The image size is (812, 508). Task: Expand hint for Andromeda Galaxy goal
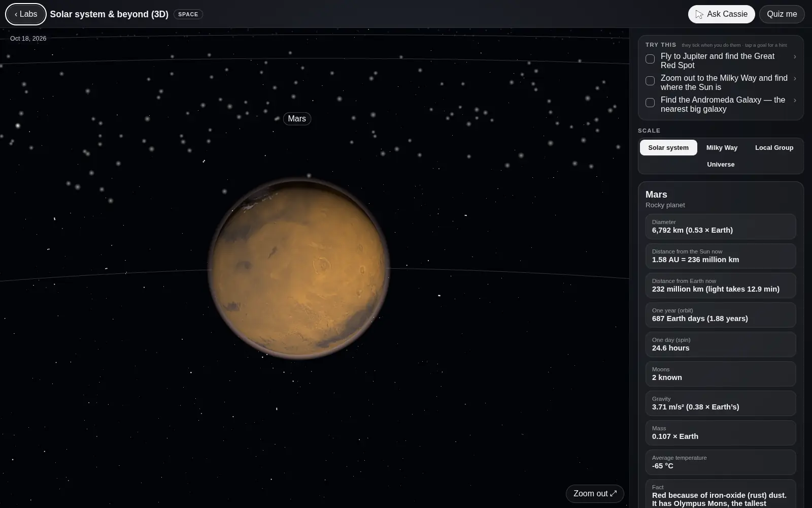pos(795,101)
